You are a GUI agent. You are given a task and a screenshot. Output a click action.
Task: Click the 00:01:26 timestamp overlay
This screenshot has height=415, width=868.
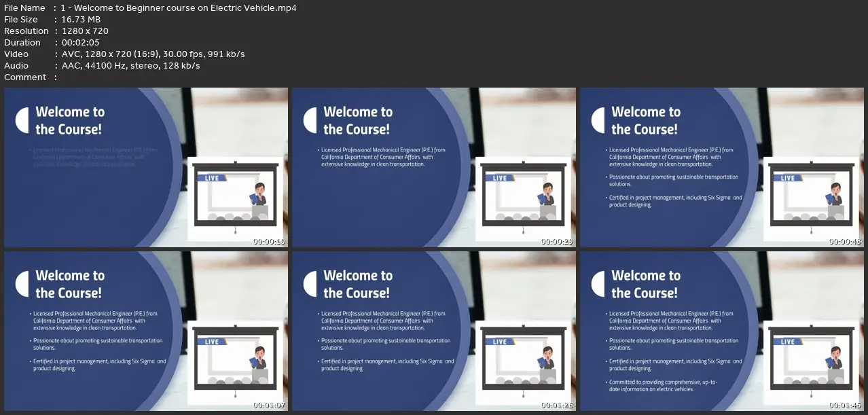558,405
